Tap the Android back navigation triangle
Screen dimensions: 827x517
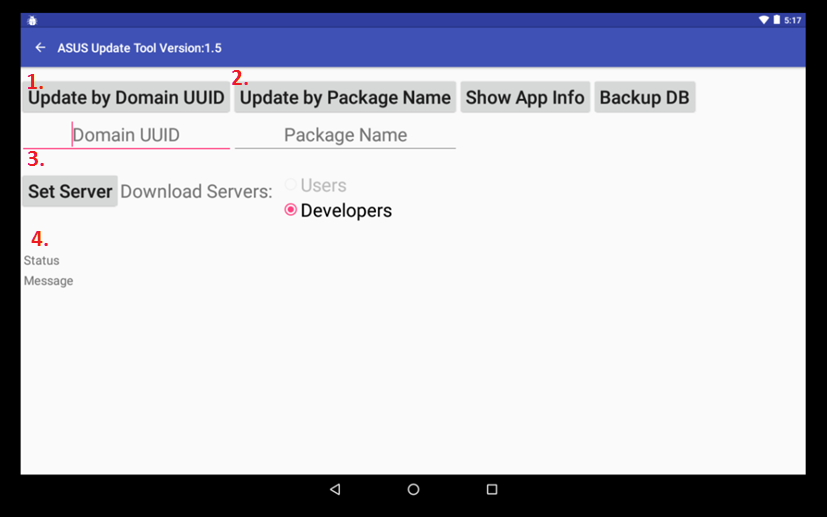click(335, 489)
